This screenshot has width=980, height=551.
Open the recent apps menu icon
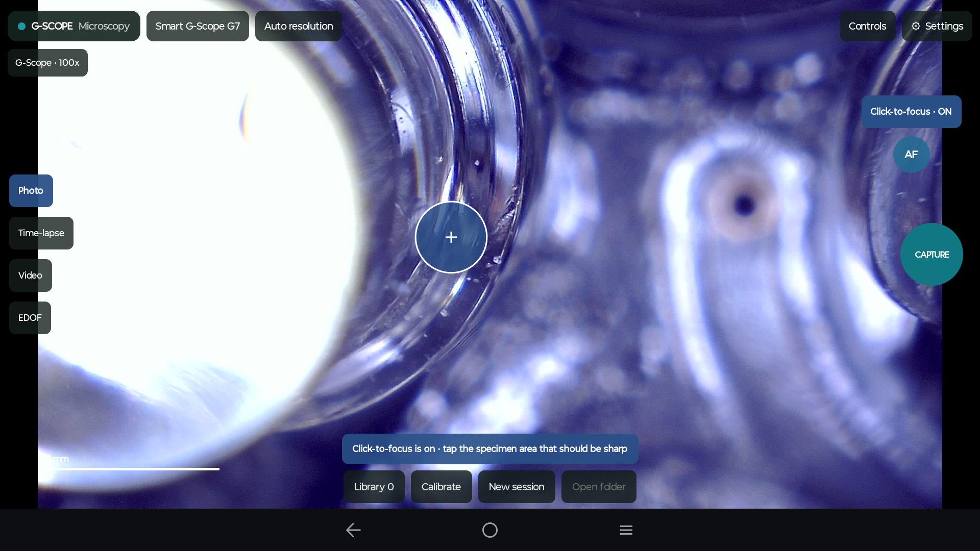pos(626,530)
